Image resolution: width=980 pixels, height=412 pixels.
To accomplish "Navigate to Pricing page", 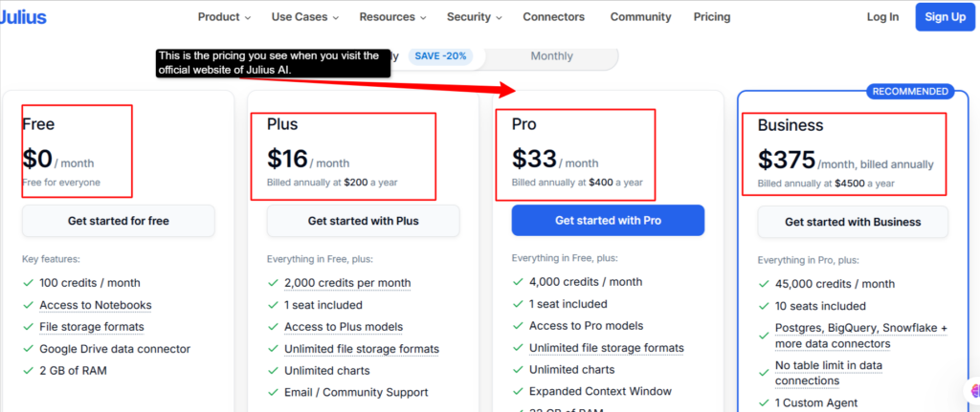I will coord(712,17).
